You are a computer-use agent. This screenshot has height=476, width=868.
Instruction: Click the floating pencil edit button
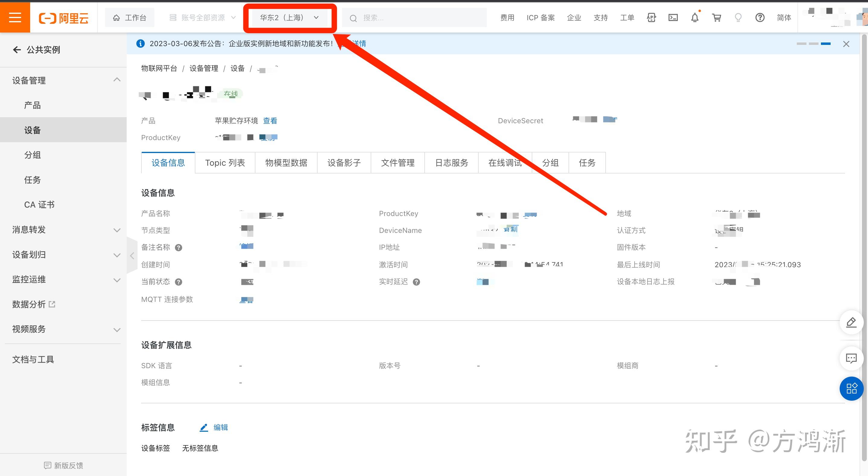point(851,322)
